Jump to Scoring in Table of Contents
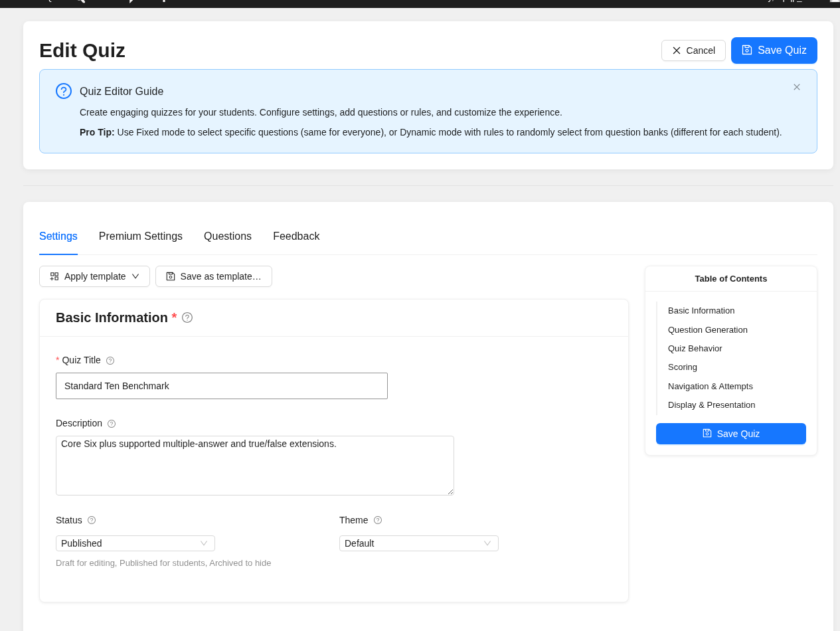This screenshot has width=840, height=631. click(x=683, y=367)
